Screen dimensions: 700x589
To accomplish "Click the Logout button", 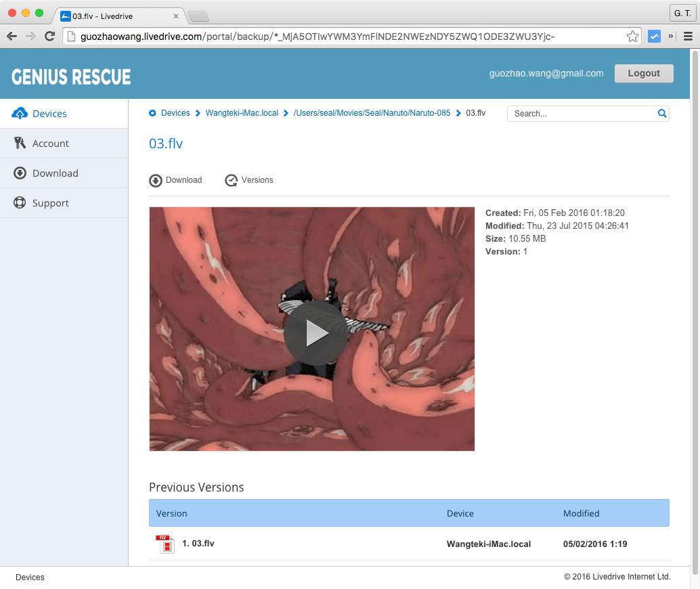I will pyautogui.click(x=643, y=74).
